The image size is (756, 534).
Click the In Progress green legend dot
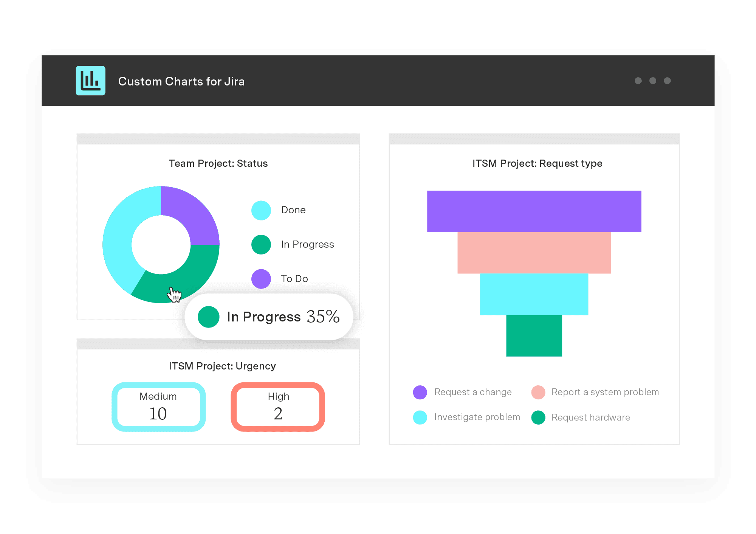point(261,245)
